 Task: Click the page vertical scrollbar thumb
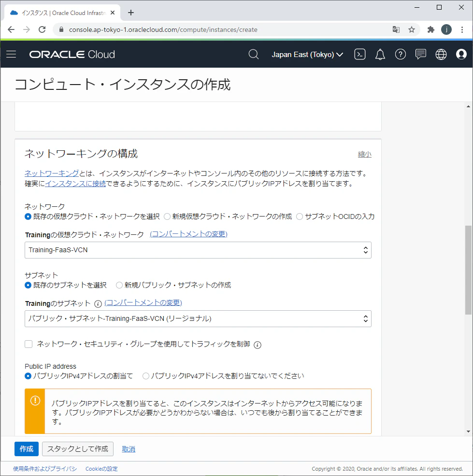tap(468, 270)
